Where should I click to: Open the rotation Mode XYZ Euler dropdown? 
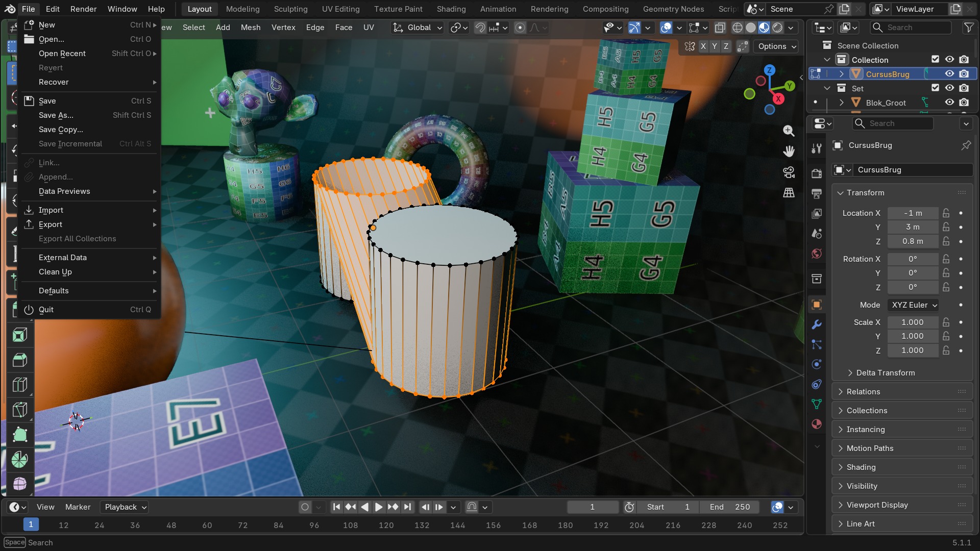coord(913,305)
